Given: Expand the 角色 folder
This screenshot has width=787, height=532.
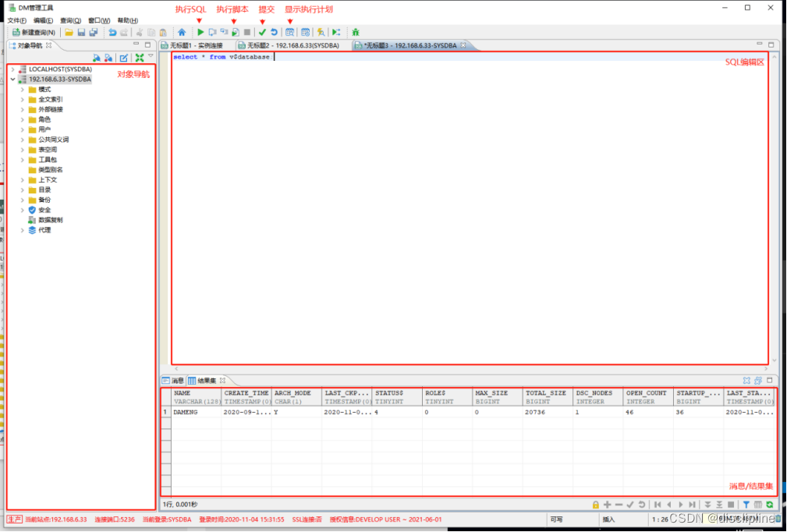Looking at the screenshot, I should pyautogui.click(x=22, y=119).
